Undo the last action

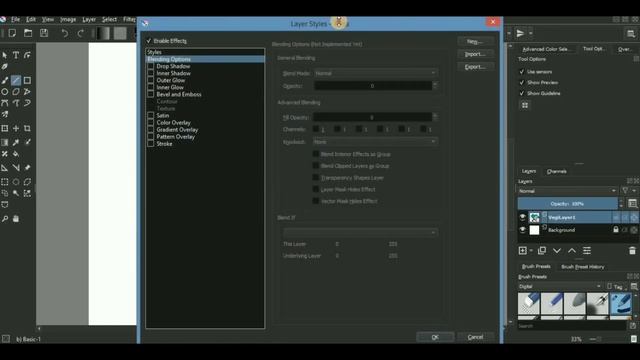click(x=64, y=33)
